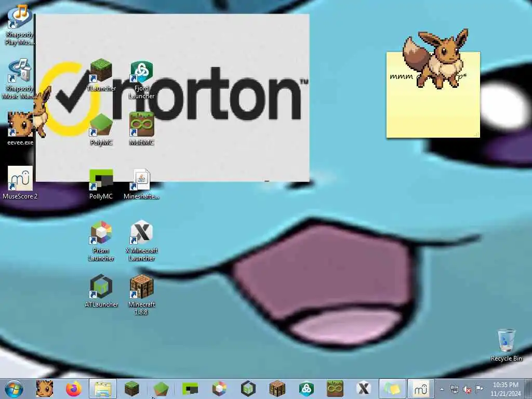Select the Recycle Bin icon

[x=506, y=345]
